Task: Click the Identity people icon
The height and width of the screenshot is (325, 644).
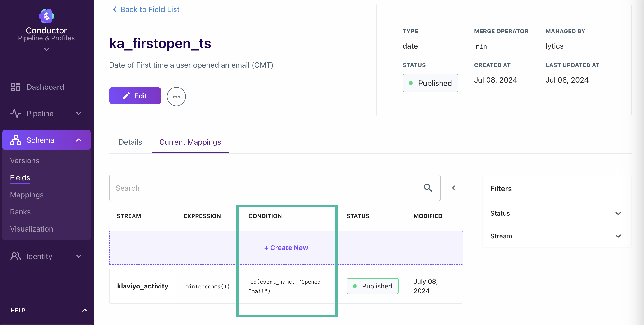Action: click(15, 256)
